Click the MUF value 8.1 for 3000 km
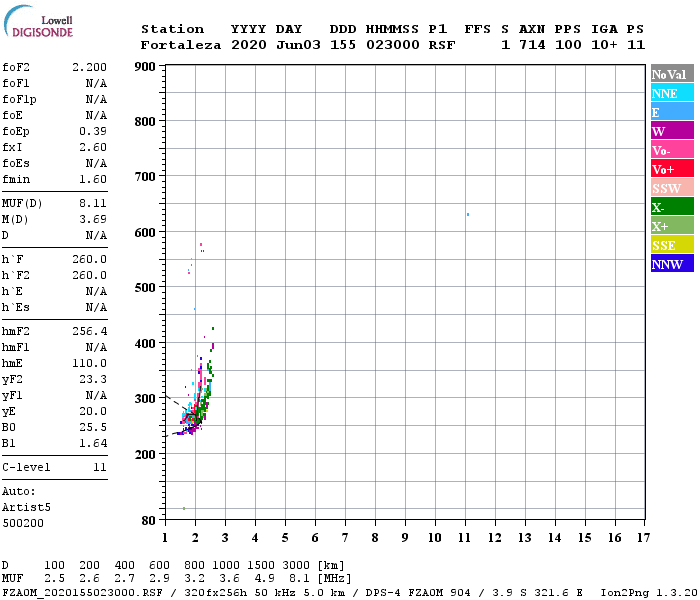Screen dimensions: 700x600 299,579
